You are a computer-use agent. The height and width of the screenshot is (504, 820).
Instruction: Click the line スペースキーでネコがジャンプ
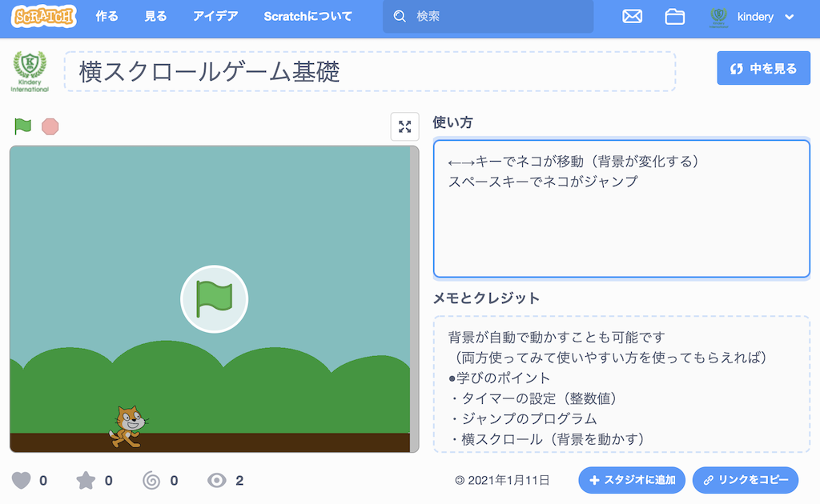[x=544, y=182]
